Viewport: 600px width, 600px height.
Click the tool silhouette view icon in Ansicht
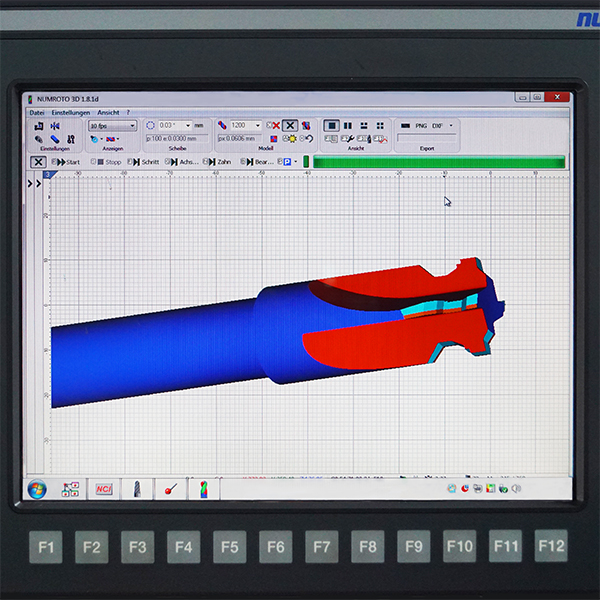(x=364, y=139)
